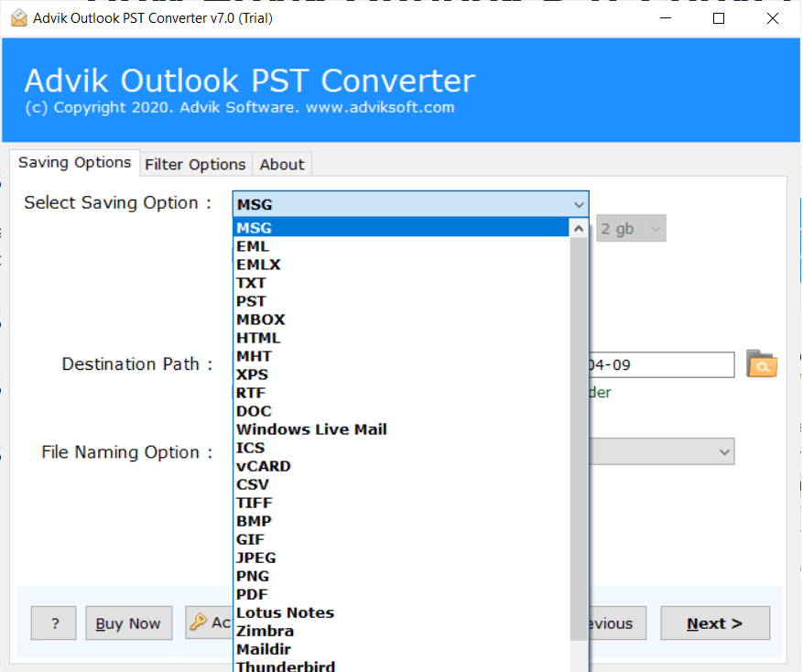803x672 pixels.
Task: Choose XPS from the dropdown list
Action: 401,374
